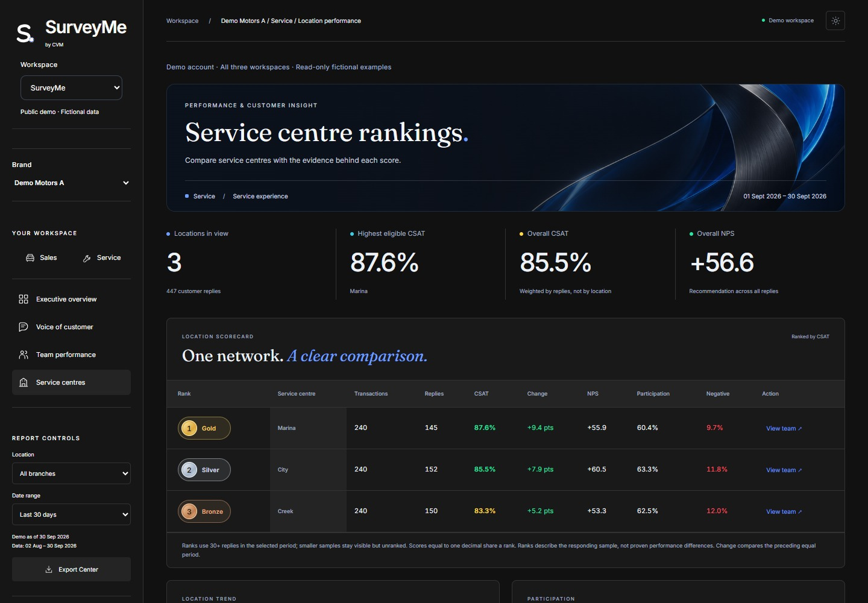The image size is (868, 603).
Task: Click the +9.4 pts change value
Action: (x=540, y=428)
